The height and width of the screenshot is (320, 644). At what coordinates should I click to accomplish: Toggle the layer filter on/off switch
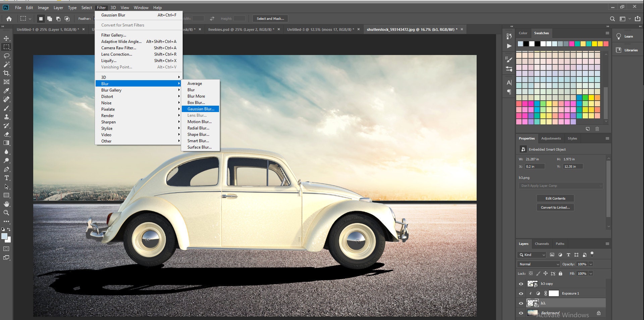[592, 254]
